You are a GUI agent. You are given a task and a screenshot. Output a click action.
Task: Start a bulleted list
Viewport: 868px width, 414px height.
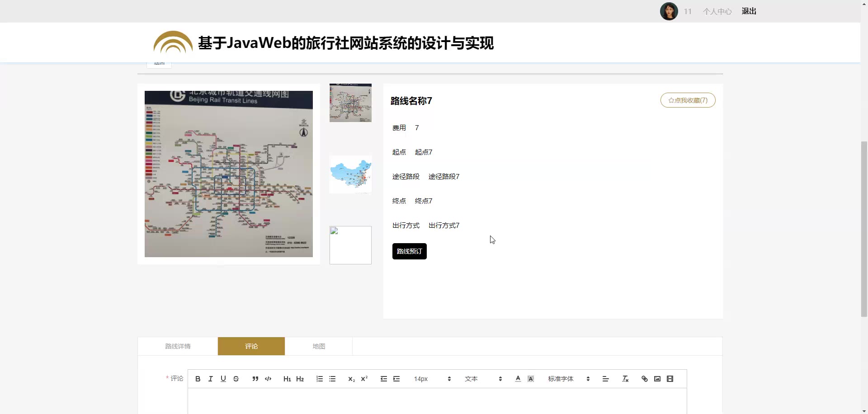[x=332, y=379]
